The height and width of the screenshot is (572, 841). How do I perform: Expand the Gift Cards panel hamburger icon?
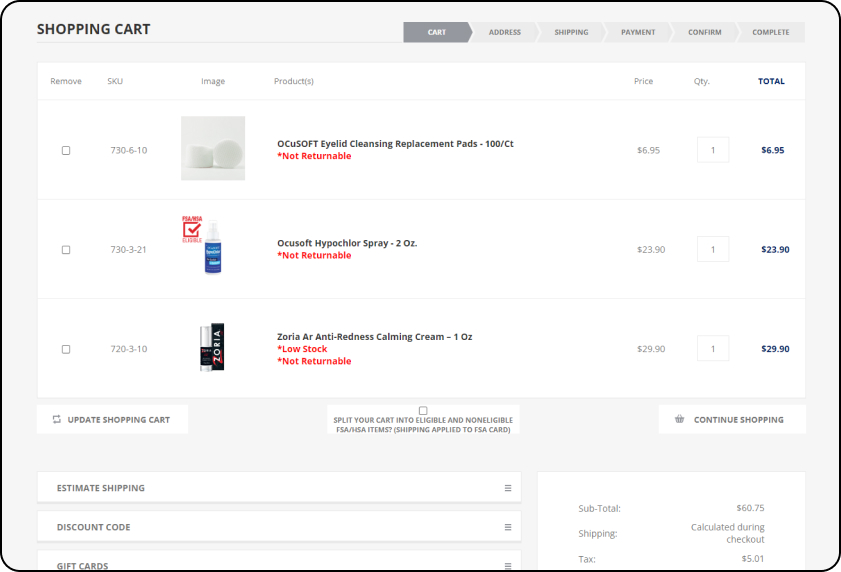(x=507, y=566)
